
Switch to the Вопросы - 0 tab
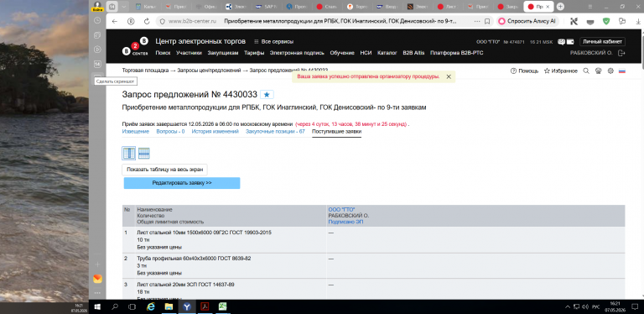170,132
